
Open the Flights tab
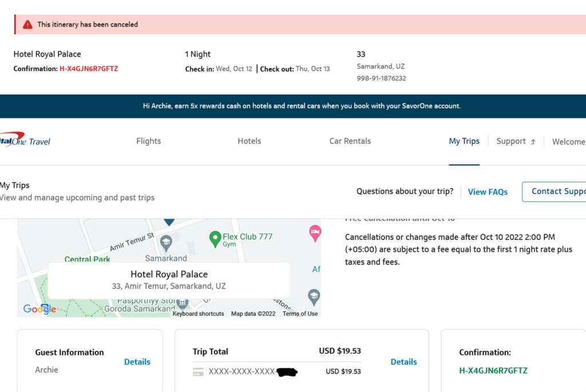click(149, 141)
